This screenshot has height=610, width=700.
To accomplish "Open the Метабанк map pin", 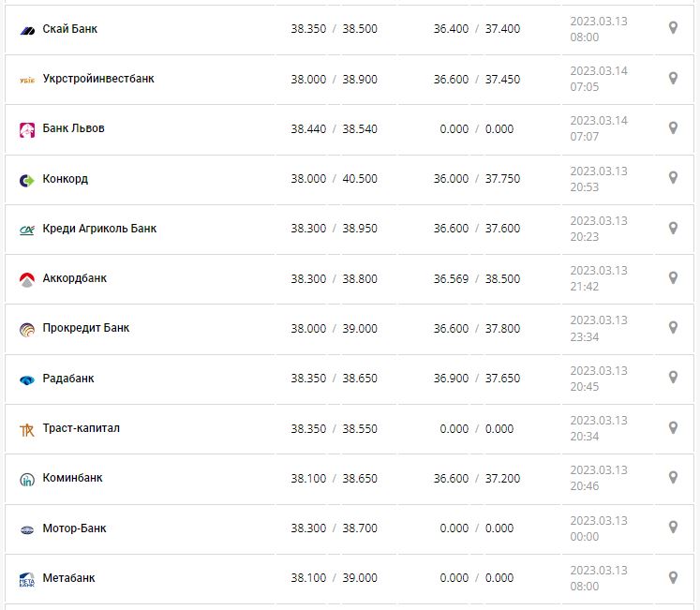I will tap(673, 578).
